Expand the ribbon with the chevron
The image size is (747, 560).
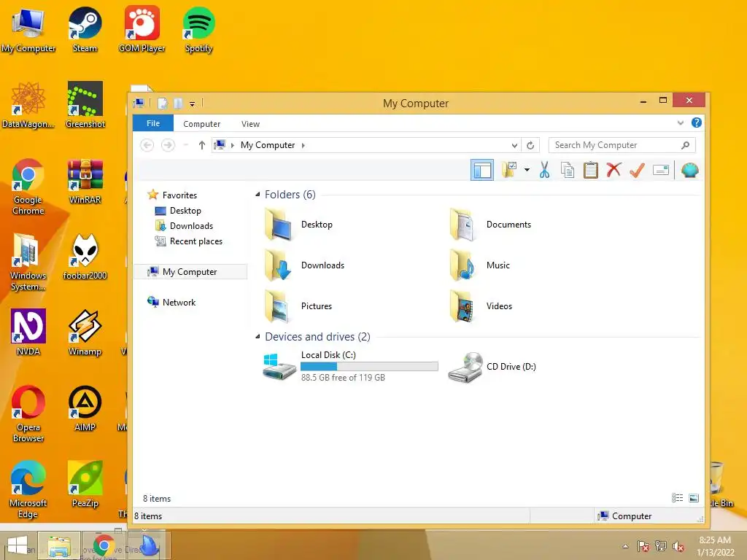pyautogui.click(x=681, y=122)
